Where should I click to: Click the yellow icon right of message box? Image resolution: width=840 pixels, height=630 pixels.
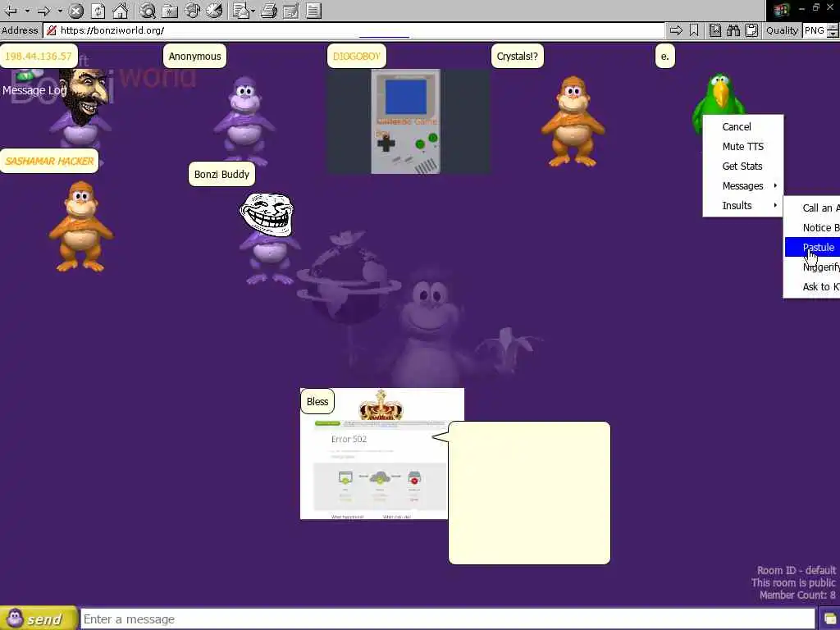pos(829,619)
